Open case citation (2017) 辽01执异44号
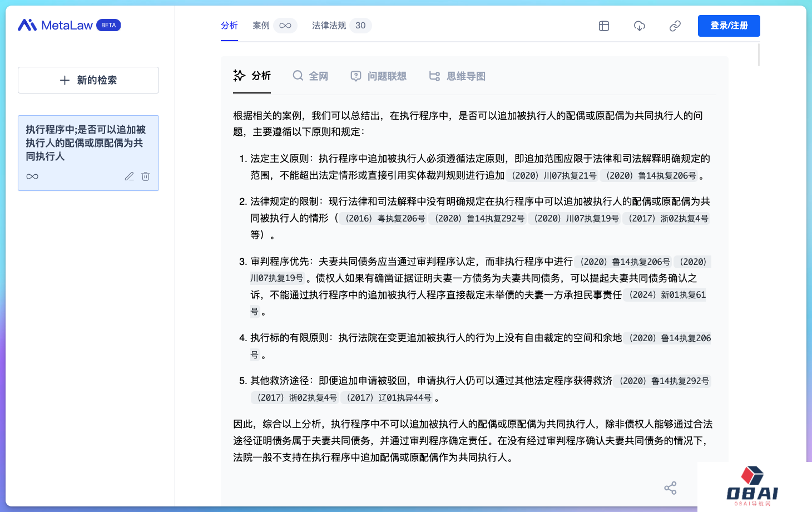This screenshot has height=512, width=812. (388, 398)
